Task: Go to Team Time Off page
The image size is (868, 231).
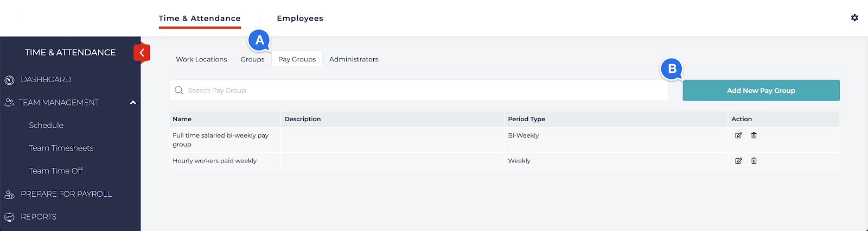Action: [56, 171]
